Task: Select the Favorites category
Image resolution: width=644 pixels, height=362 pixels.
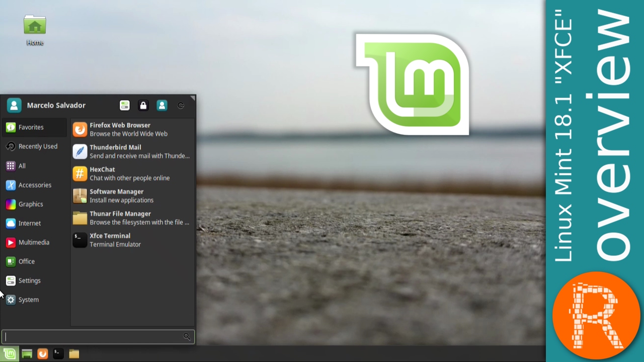Action: (x=35, y=127)
